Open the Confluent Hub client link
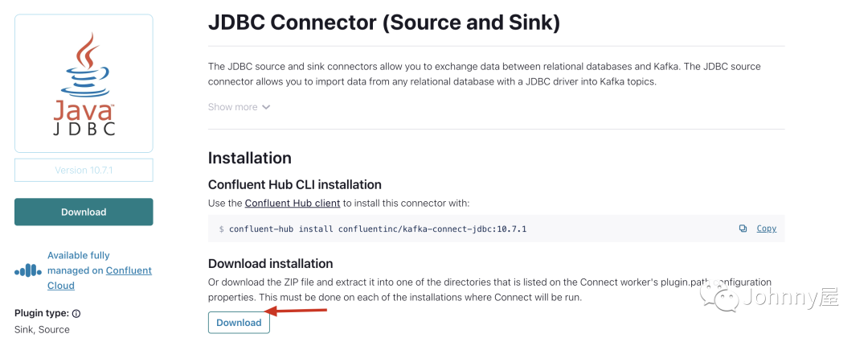 pos(293,204)
